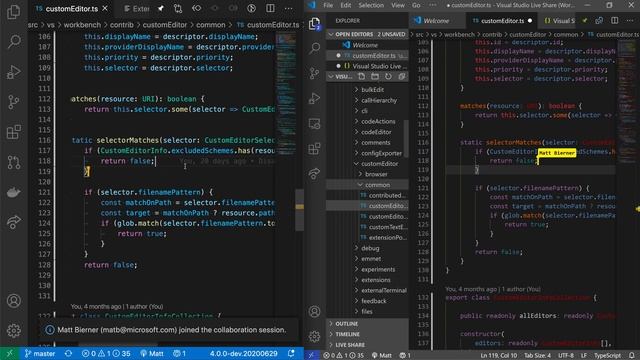The width and height of the screenshot is (640, 360).
Task: Collapse all folders in right Explorer
Action: click(402, 76)
